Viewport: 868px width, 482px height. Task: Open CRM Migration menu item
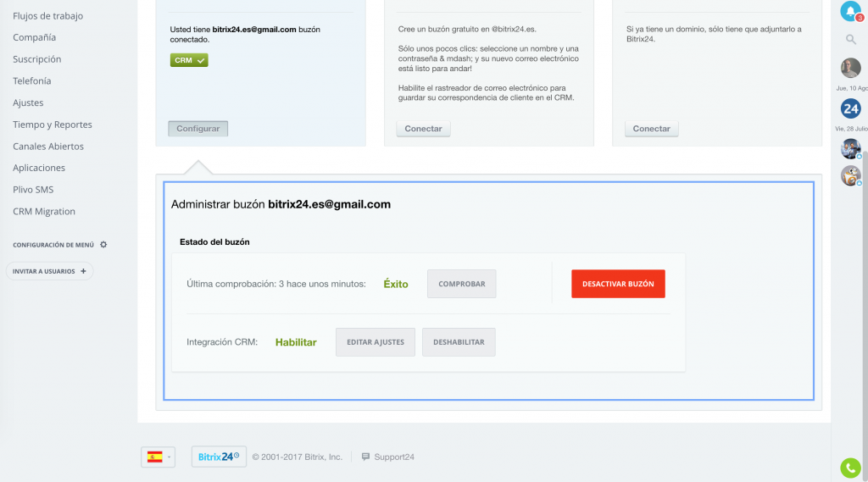44,212
